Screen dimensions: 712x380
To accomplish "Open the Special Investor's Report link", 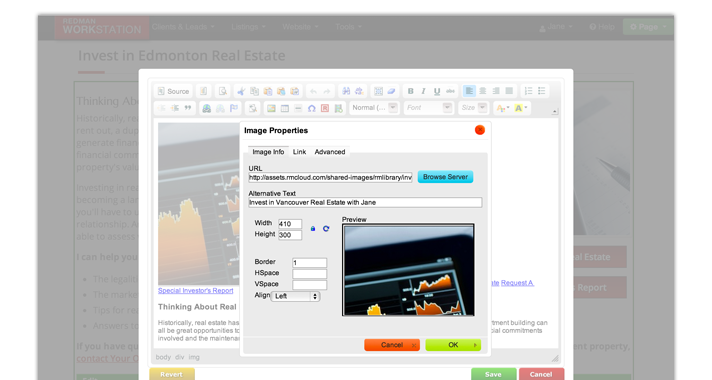I will click(196, 291).
